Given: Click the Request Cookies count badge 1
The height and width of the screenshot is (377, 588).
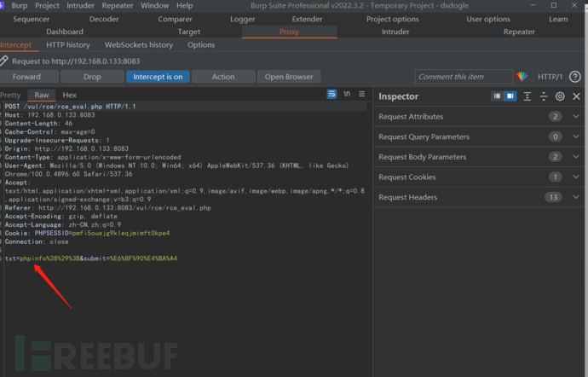Looking at the screenshot, I should [556, 177].
